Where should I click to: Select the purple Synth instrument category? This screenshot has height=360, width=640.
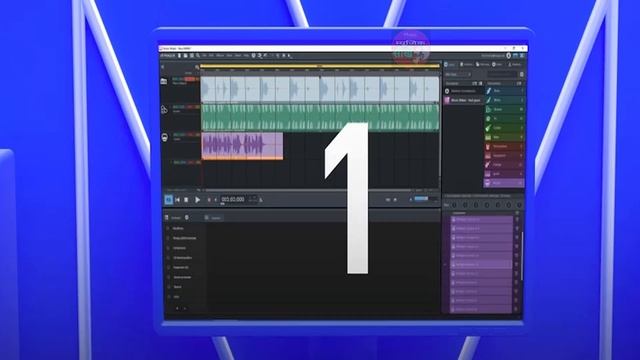(504, 174)
